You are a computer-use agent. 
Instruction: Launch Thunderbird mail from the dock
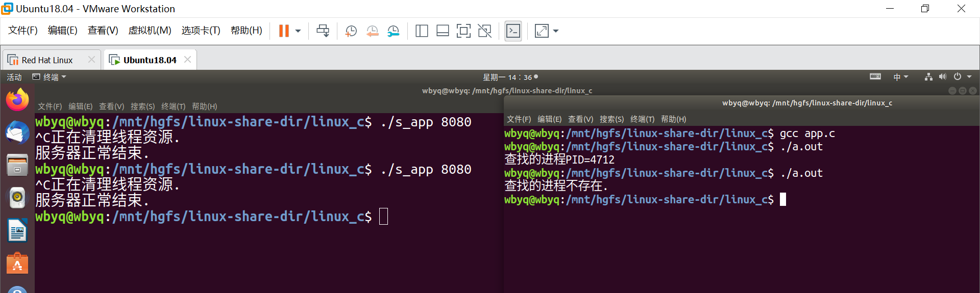point(17,132)
